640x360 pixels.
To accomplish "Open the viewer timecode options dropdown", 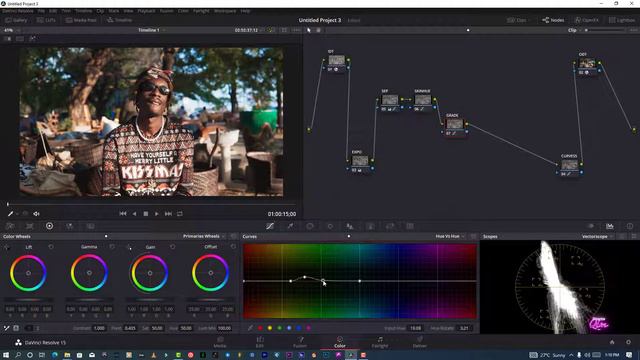I will 262,30.
